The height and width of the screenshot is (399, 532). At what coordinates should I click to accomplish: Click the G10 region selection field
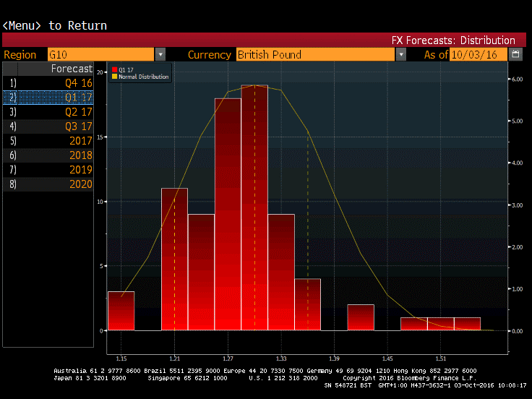(100, 54)
